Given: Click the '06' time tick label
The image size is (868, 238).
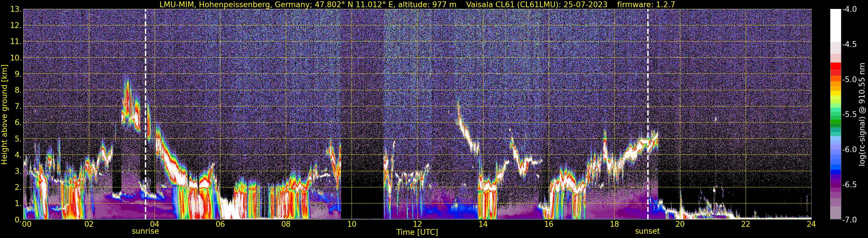Looking at the screenshot, I should pyautogui.click(x=220, y=224).
